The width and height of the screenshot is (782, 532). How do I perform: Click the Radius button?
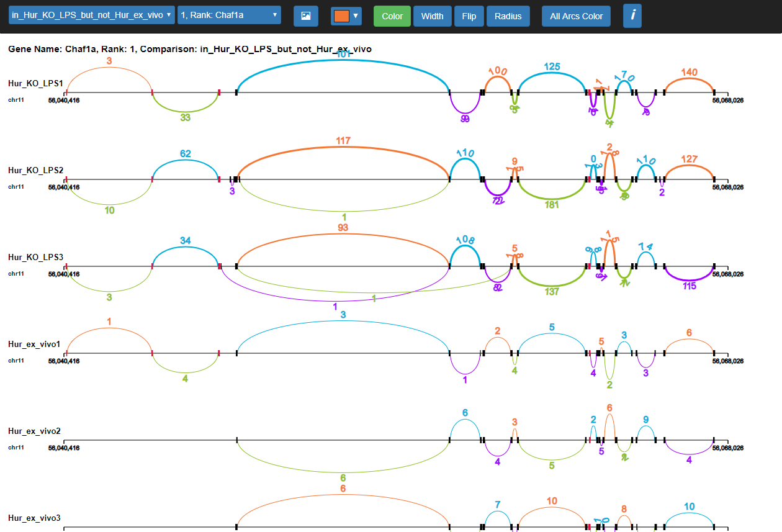(508, 16)
